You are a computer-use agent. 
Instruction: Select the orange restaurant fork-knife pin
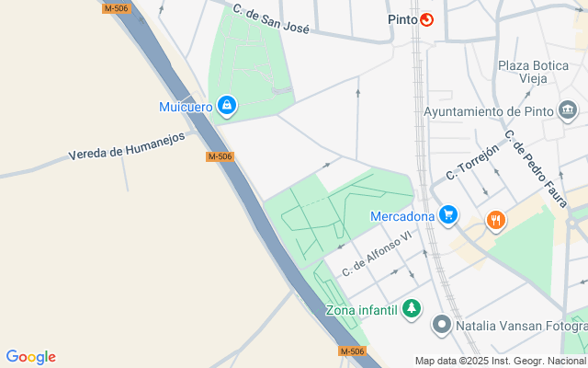pos(496,221)
